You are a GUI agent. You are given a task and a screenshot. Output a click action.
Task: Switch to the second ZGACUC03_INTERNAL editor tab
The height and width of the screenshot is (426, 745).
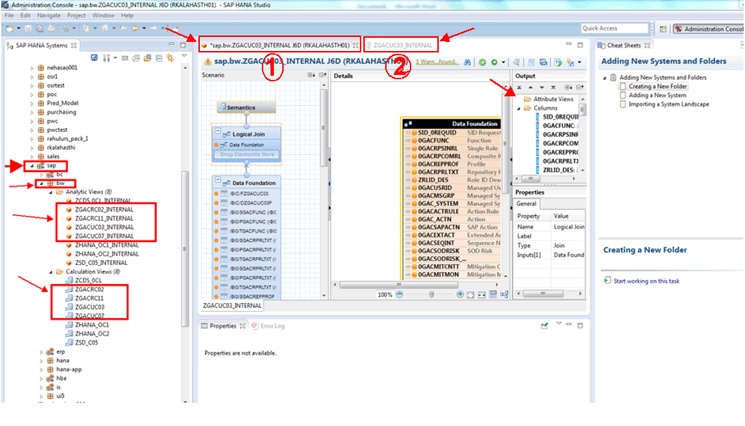(402, 45)
